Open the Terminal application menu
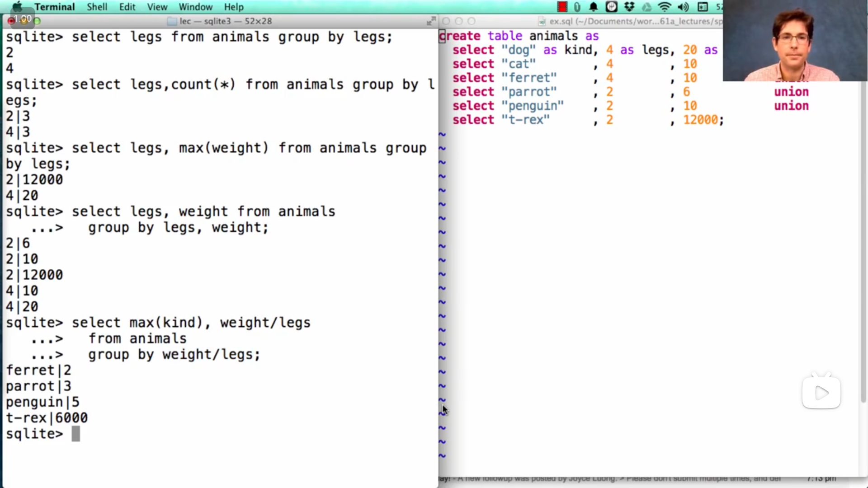868x488 pixels. (x=54, y=7)
